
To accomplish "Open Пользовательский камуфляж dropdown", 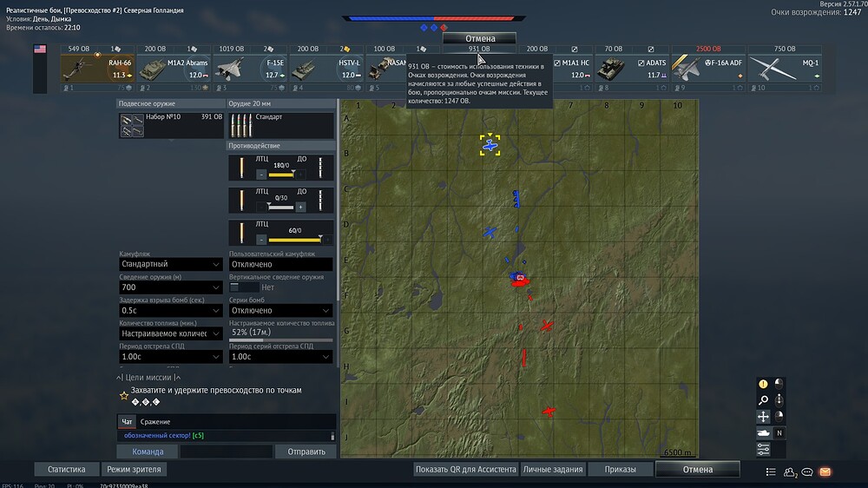I will click(280, 264).
